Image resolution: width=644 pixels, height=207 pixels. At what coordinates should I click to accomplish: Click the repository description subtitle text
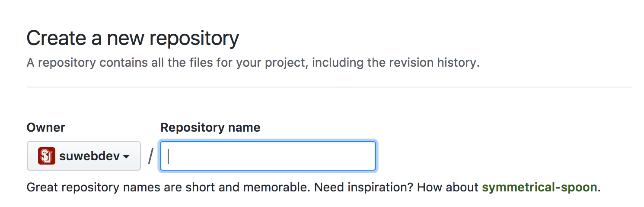tap(253, 63)
